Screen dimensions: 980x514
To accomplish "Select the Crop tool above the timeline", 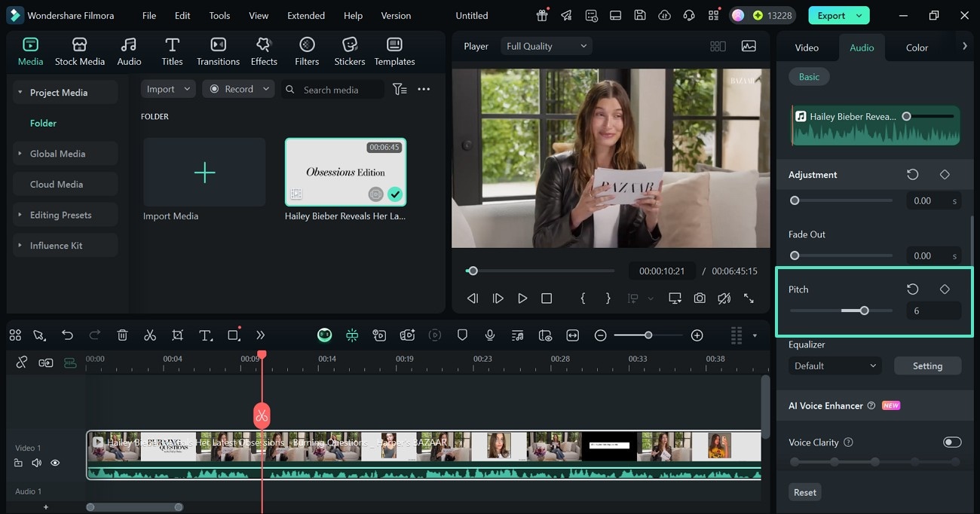I will [177, 335].
